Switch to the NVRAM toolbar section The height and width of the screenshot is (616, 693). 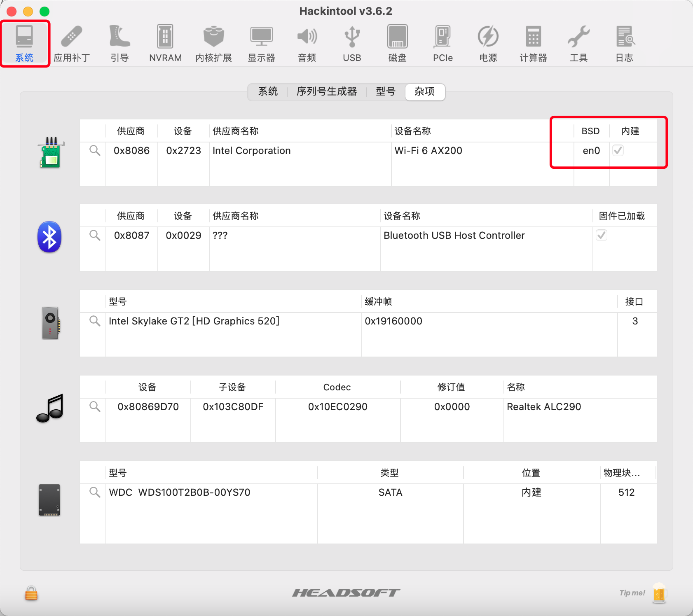(165, 43)
